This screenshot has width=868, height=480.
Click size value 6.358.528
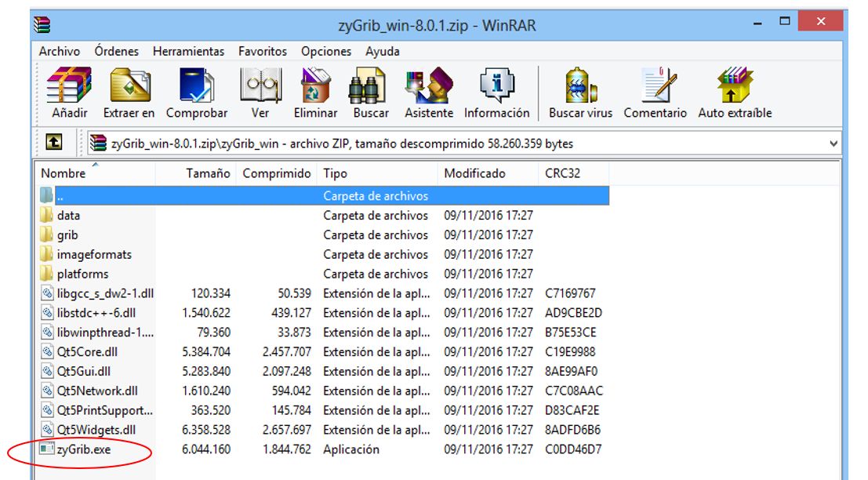pos(206,430)
